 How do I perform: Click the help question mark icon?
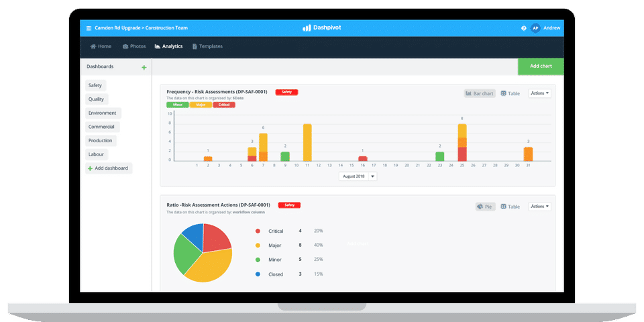(524, 28)
